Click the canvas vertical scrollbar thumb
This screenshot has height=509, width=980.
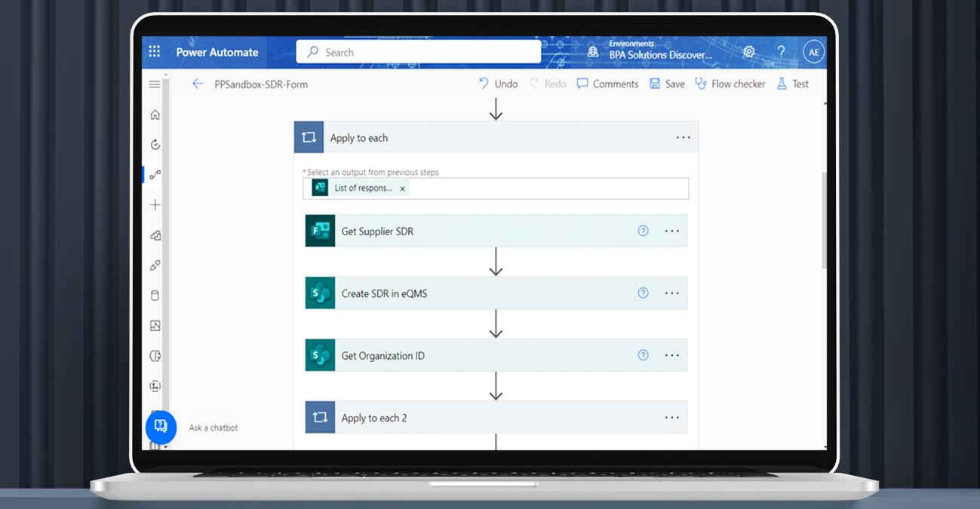[x=824, y=220]
